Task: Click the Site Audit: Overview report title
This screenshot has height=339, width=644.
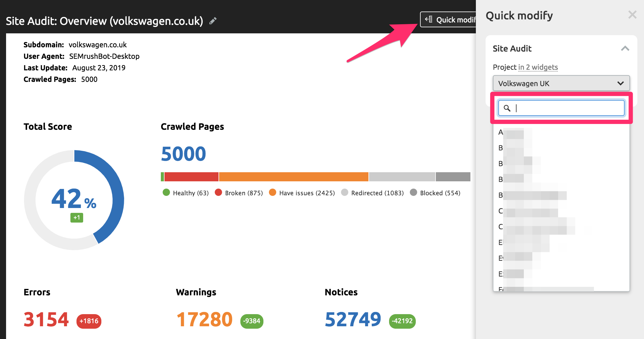Action: pyautogui.click(x=104, y=21)
